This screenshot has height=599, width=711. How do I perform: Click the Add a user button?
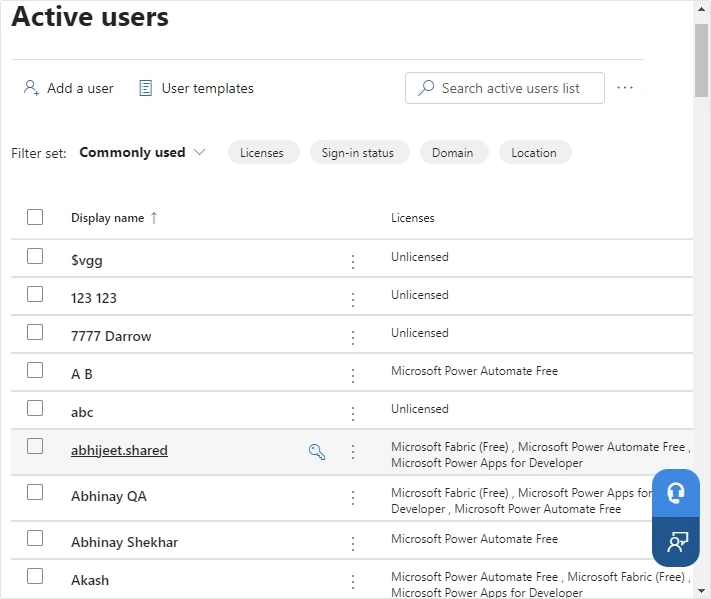pos(68,88)
